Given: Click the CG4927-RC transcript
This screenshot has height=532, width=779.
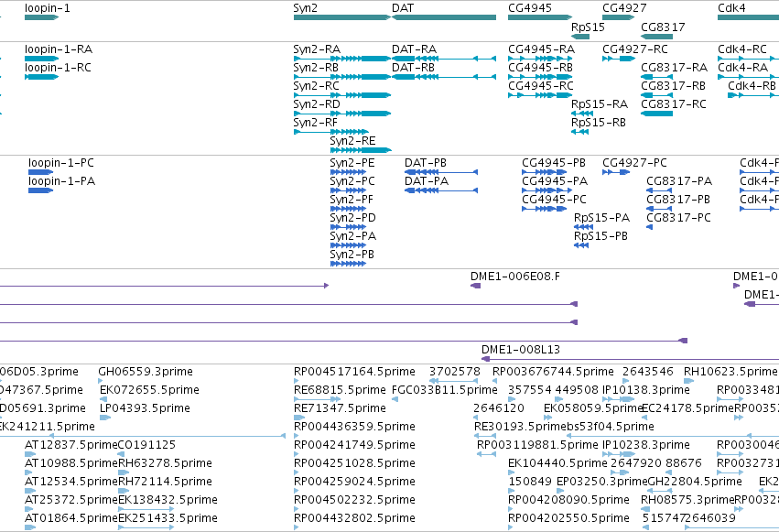Looking at the screenshot, I should [619, 59].
